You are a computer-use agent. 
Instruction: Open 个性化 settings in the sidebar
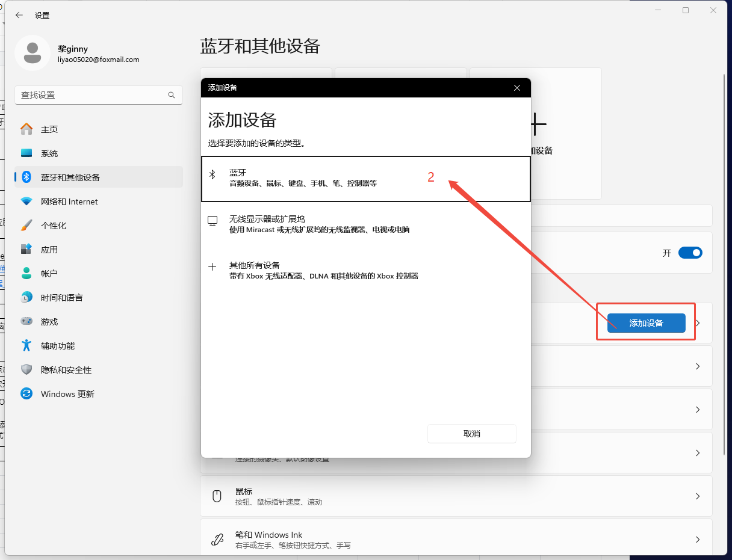pos(27,225)
